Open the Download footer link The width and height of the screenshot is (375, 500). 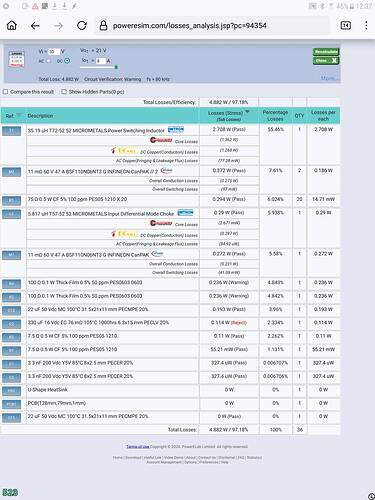pyautogui.click(x=133, y=457)
